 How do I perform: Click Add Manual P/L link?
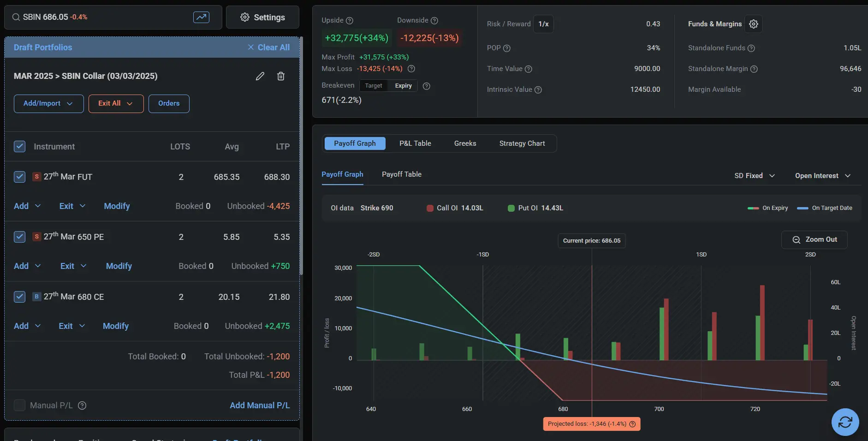[260, 405]
